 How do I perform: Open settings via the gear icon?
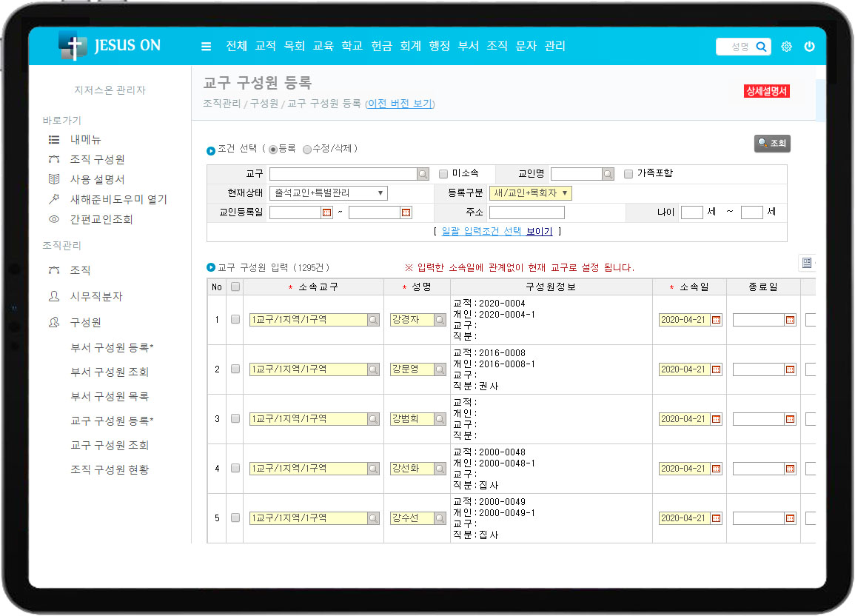[x=786, y=47]
